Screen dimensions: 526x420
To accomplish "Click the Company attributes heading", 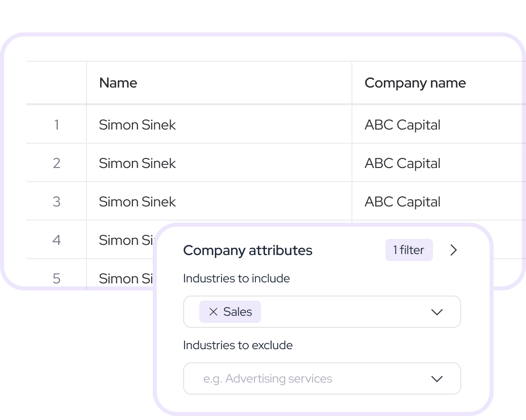I will coord(247,250).
